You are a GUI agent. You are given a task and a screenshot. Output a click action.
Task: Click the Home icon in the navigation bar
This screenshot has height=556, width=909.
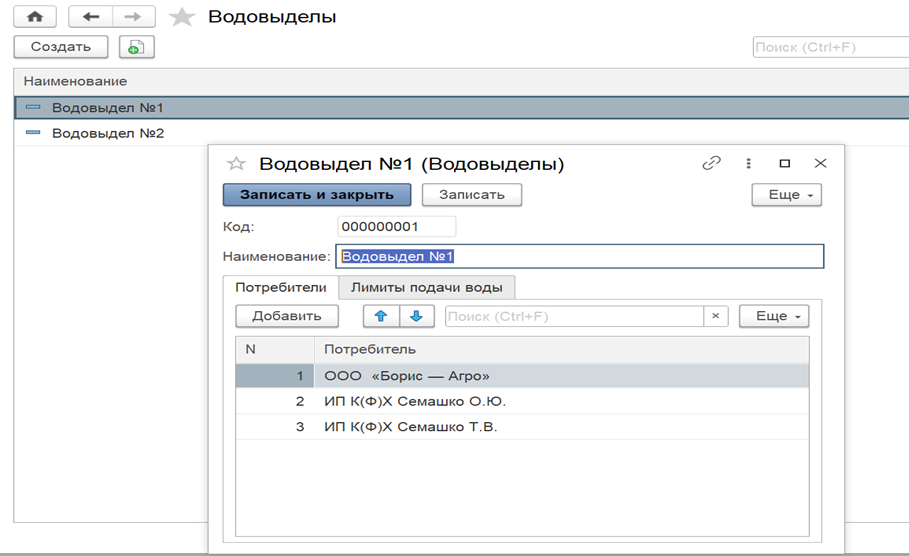coord(34,18)
